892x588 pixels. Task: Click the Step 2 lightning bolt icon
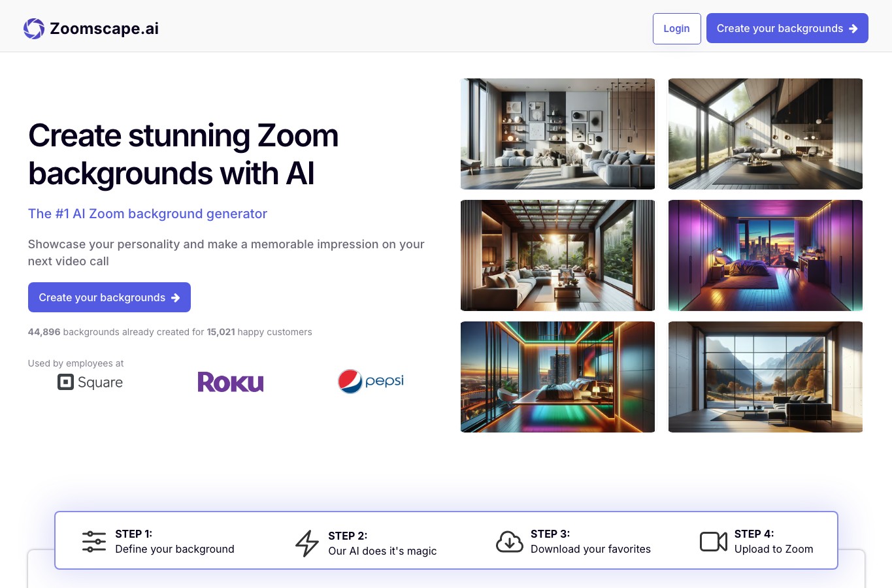(x=306, y=544)
